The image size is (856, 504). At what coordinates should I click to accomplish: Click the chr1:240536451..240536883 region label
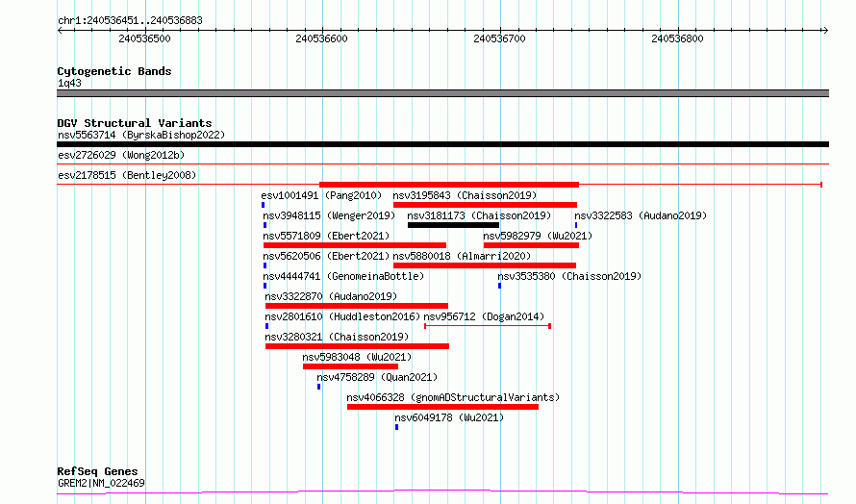pos(130,21)
